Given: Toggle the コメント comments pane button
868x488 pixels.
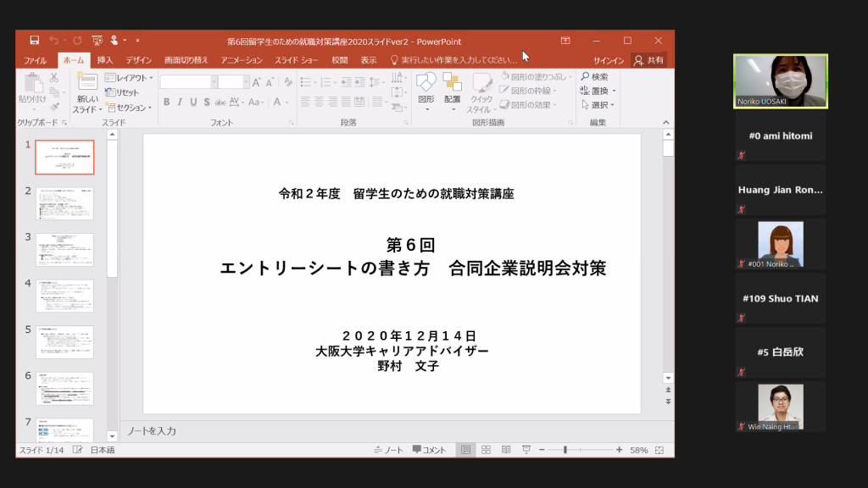Looking at the screenshot, I should 429,450.
